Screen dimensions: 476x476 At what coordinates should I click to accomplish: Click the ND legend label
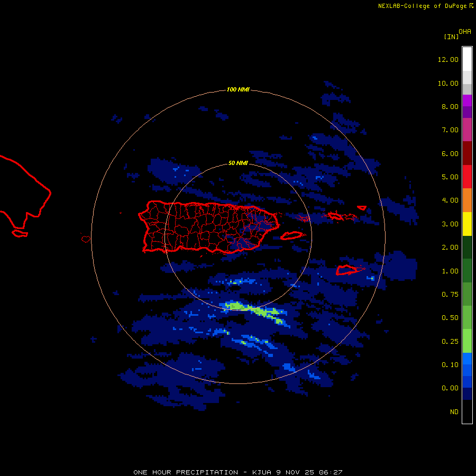coord(454,412)
